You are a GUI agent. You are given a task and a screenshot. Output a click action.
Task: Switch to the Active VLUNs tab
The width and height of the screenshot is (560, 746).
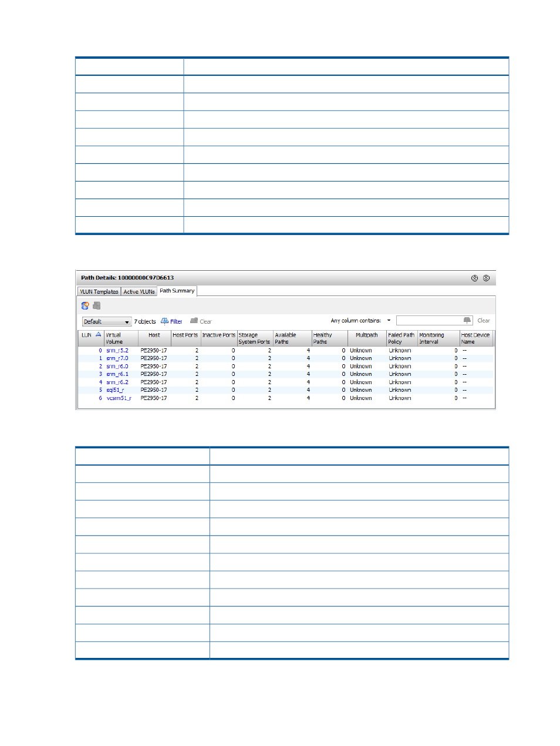pos(139,291)
